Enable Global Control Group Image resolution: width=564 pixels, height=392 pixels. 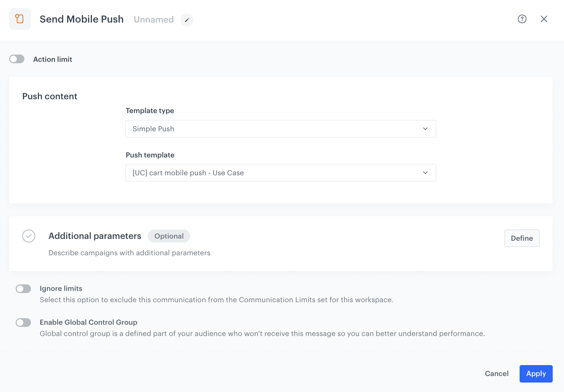tap(23, 322)
